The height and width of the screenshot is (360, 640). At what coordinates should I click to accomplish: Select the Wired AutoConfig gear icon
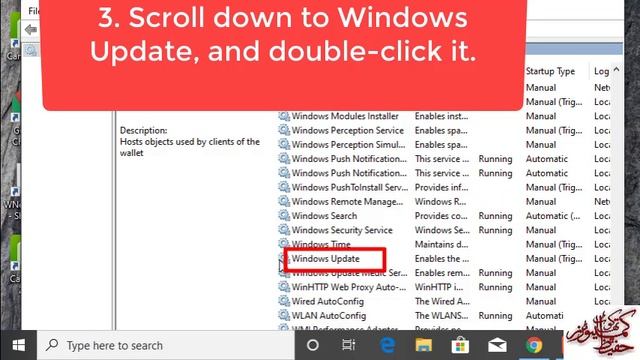tap(284, 302)
